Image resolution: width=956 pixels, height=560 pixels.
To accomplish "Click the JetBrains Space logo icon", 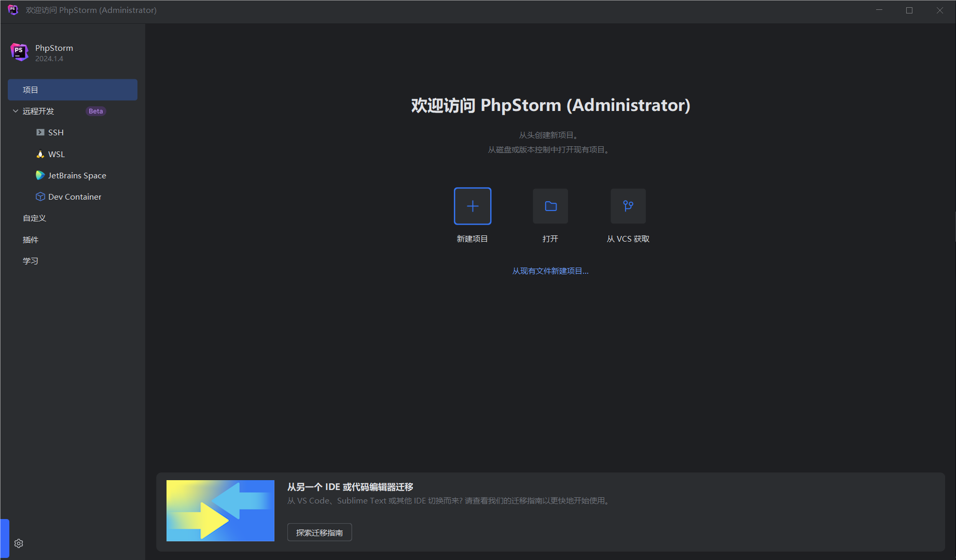I will 40,175.
